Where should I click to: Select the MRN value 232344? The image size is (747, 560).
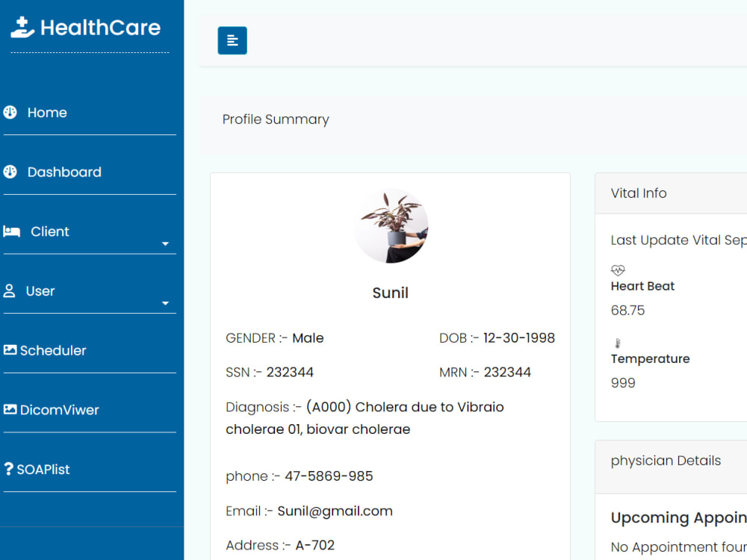(x=507, y=373)
